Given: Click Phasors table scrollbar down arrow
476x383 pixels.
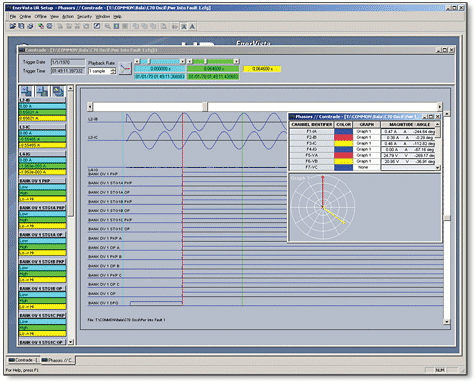Looking at the screenshot, I should [x=438, y=168].
